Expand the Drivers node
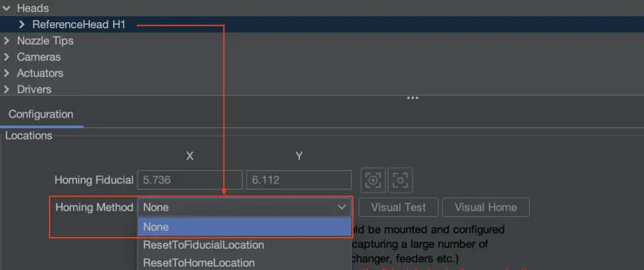 pyautogui.click(x=6, y=89)
